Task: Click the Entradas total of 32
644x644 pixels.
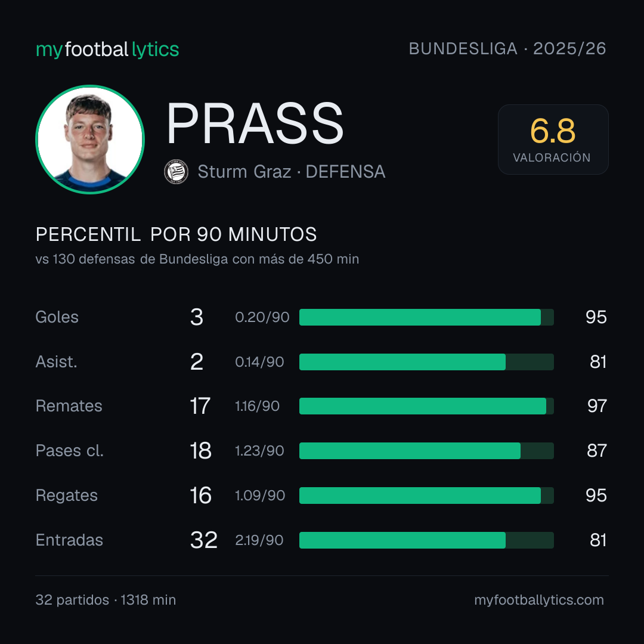Action: coord(204,540)
